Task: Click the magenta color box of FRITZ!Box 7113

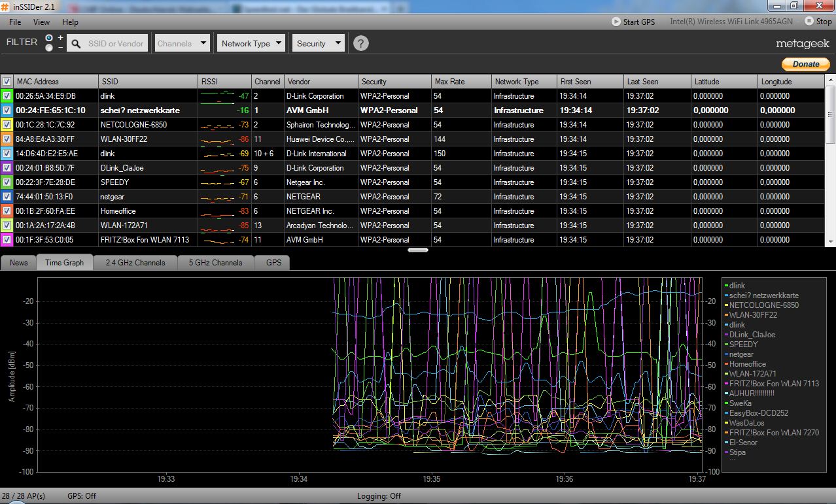Action: (x=7, y=240)
